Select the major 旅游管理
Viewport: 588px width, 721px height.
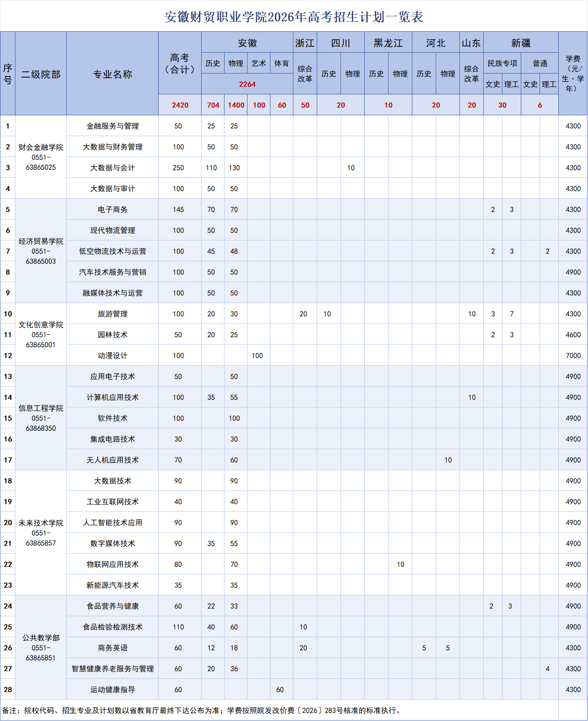(x=112, y=314)
